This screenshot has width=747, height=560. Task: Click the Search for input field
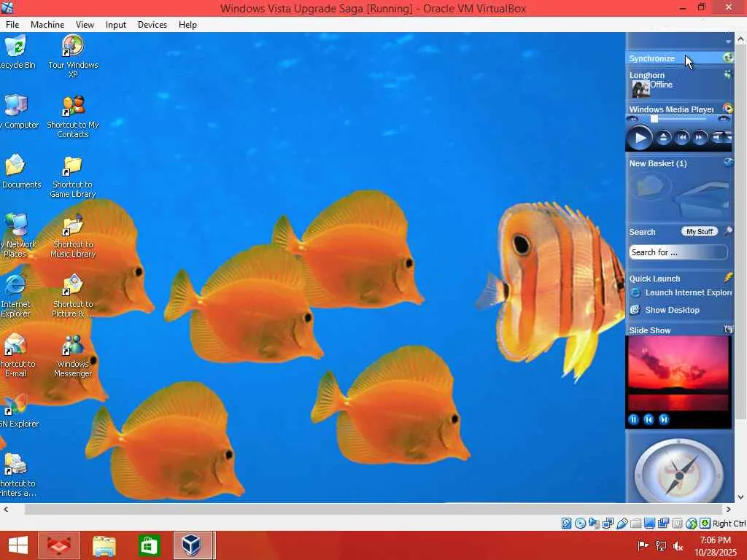[x=678, y=252]
